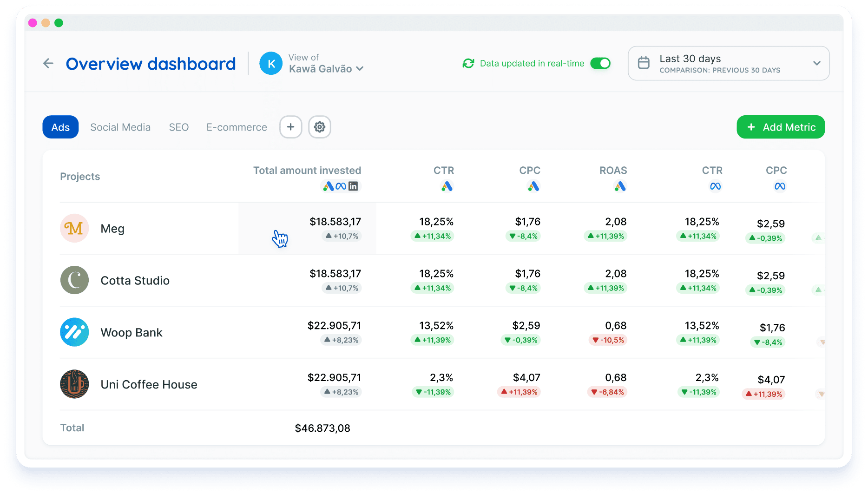Switch to the Social Media tab
This screenshot has height=494, width=868.
(120, 127)
